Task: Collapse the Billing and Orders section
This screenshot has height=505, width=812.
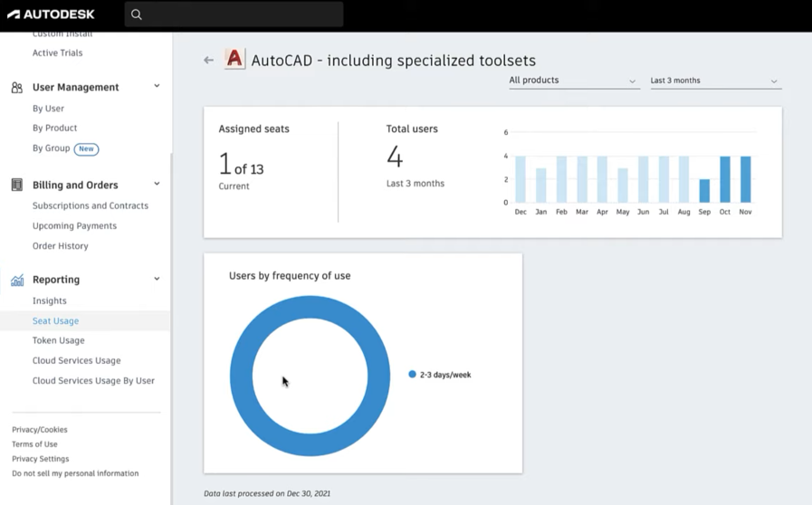Action: point(157,184)
